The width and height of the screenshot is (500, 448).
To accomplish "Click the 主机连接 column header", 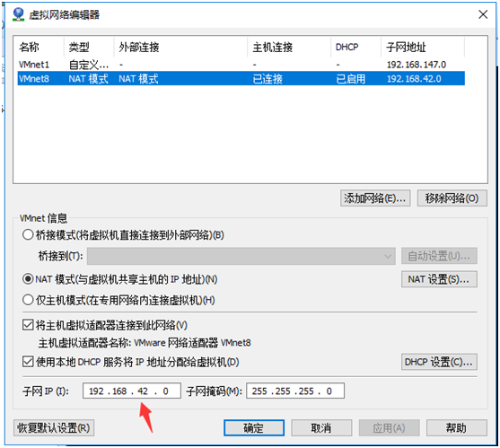I will pos(273,48).
